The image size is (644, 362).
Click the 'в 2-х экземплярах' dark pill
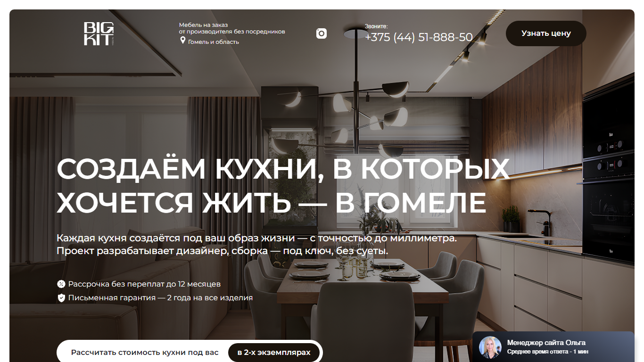click(x=274, y=353)
